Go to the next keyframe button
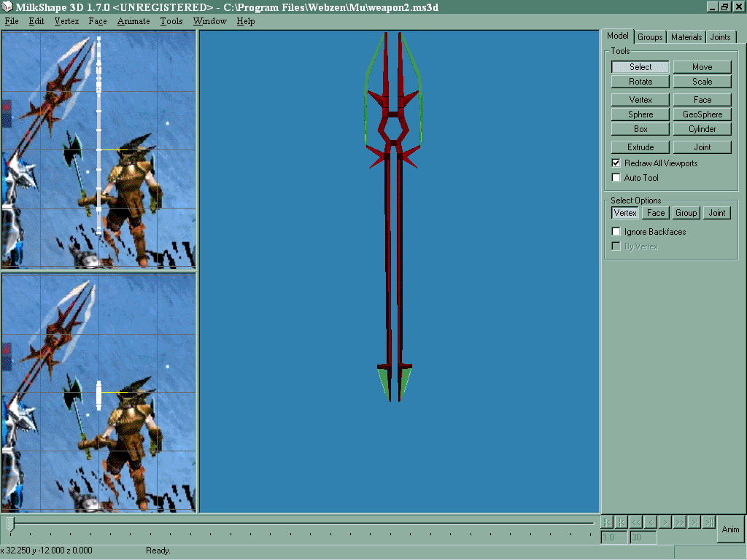Screen dimensions: 747x560 click(x=694, y=522)
